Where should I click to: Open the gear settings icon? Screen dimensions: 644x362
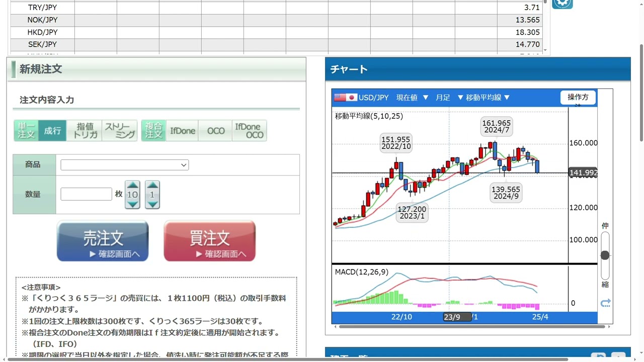click(x=562, y=3)
